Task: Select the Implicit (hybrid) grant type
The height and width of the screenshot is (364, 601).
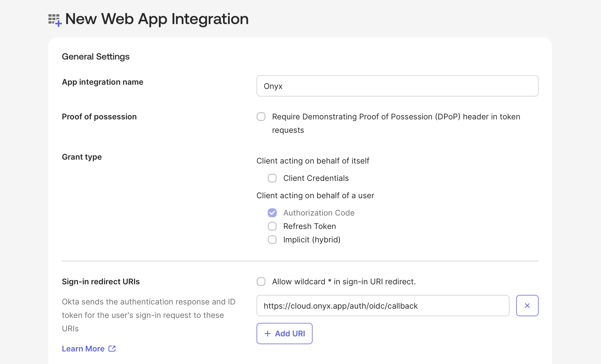Action: [272, 240]
